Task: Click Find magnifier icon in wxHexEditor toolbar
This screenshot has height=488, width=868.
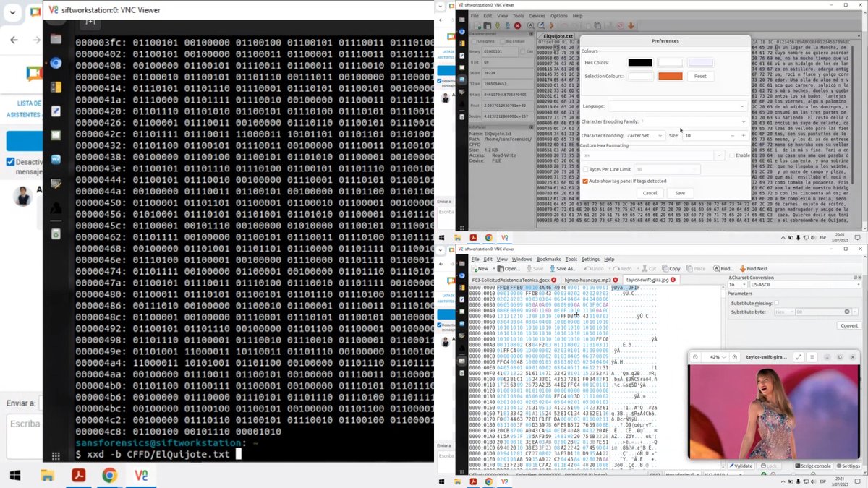Action: 530,25
